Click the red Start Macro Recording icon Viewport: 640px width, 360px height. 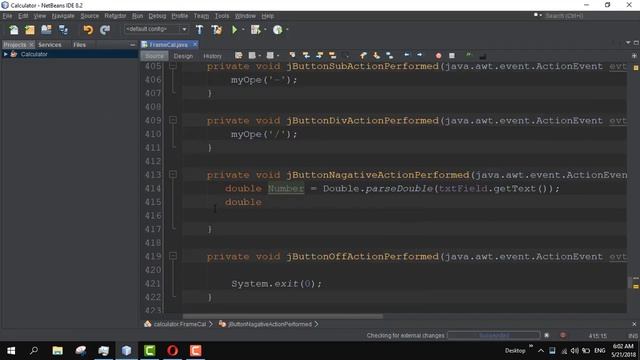click(438, 56)
